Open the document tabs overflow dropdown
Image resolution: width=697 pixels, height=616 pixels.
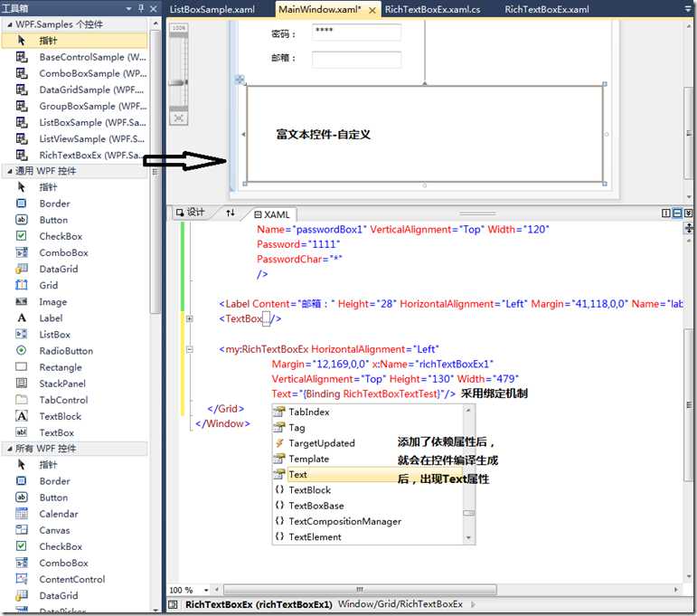click(x=689, y=8)
